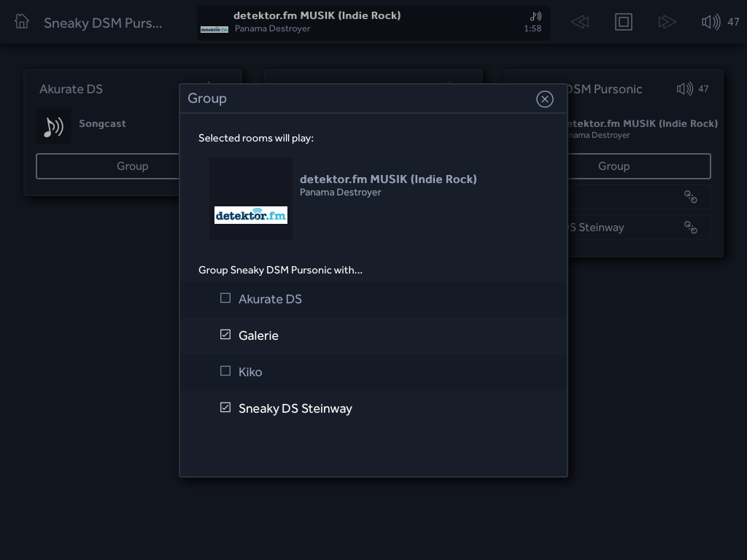Open the Sneaky DSM Purs... room selector
The height and width of the screenshot is (560, 747).
point(103,23)
